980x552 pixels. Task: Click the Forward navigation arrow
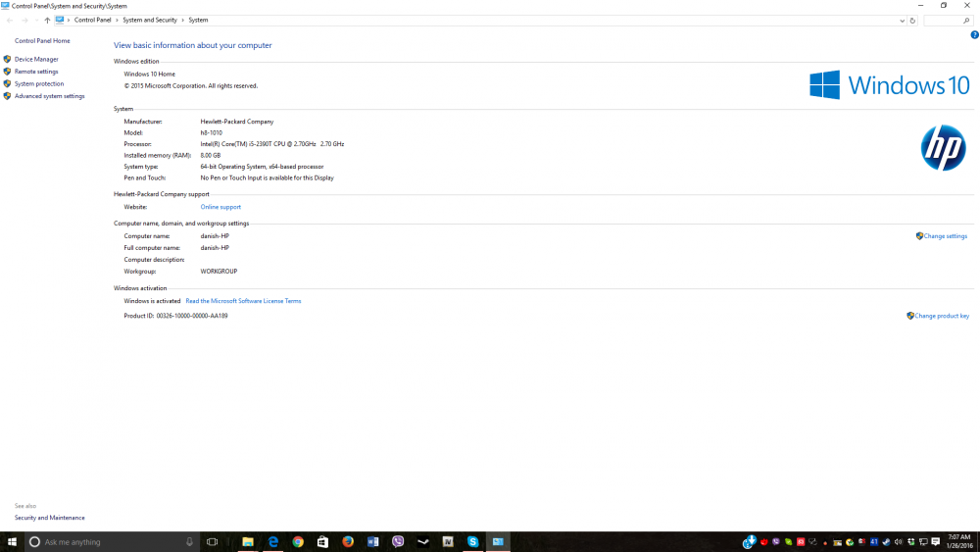24,20
